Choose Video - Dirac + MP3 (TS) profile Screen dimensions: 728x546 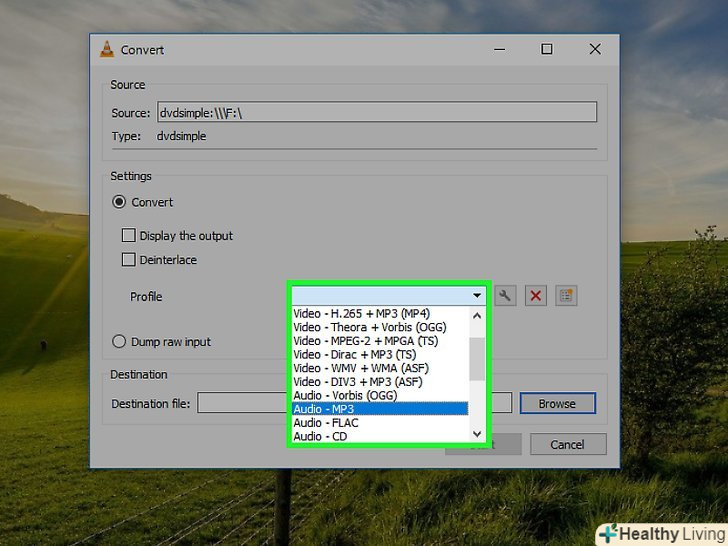tap(380, 354)
